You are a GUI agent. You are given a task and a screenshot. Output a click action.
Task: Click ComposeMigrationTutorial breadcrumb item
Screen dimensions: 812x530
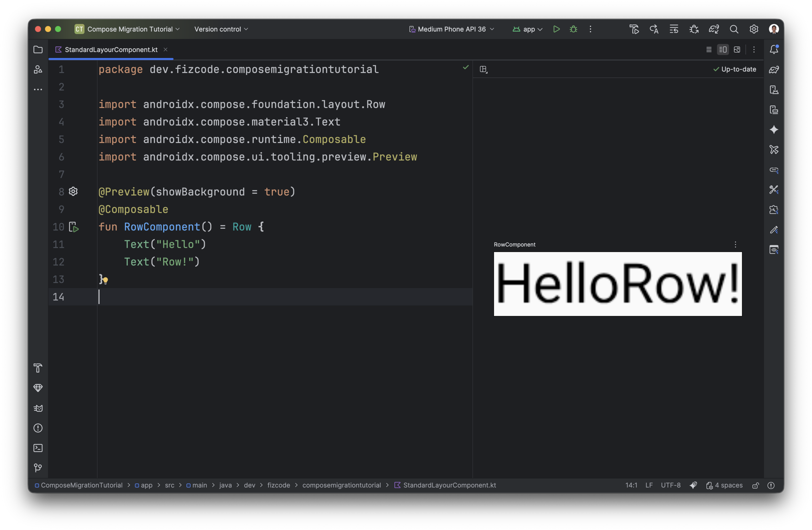tap(78, 485)
